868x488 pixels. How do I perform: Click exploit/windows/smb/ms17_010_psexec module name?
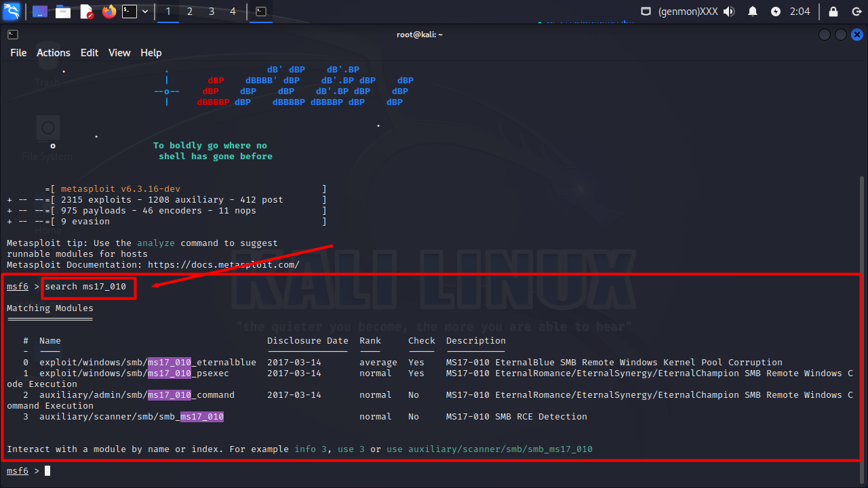[x=134, y=373]
